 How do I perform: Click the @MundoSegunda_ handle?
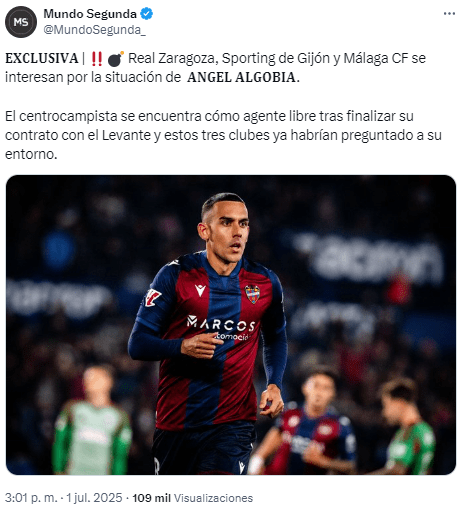tap(95, 30)
